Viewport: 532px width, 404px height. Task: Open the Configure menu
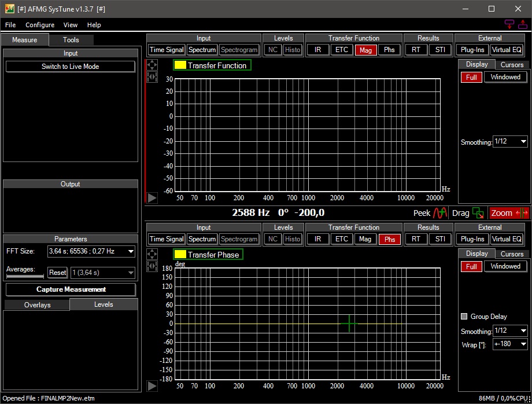(x=40, y=25)
